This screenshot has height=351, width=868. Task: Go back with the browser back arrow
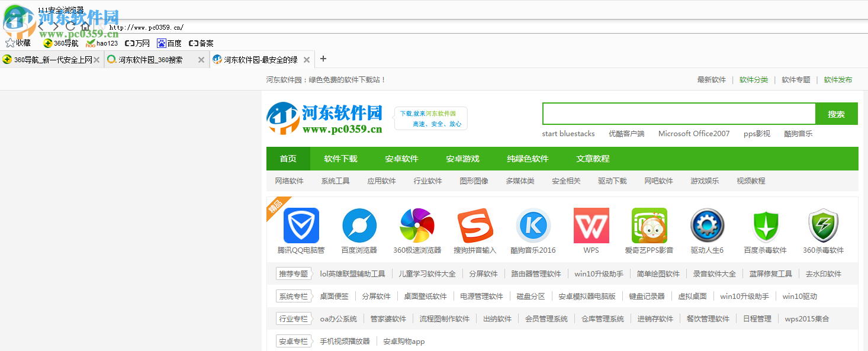tap(41, 27)
